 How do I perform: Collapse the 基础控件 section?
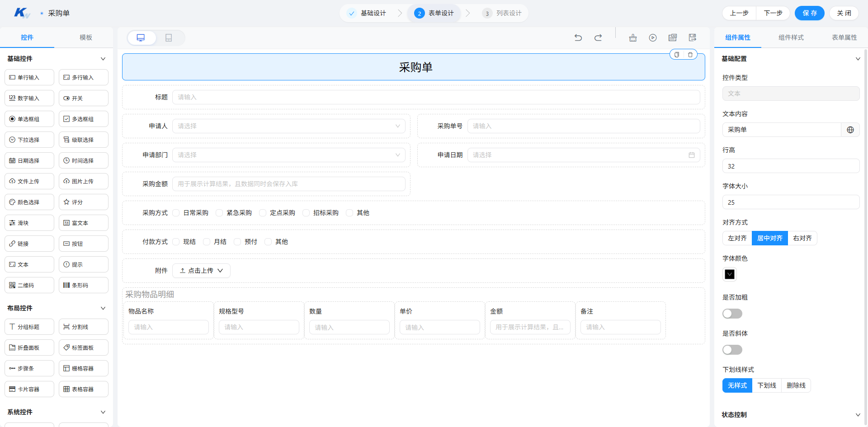(x=103, y=59)
